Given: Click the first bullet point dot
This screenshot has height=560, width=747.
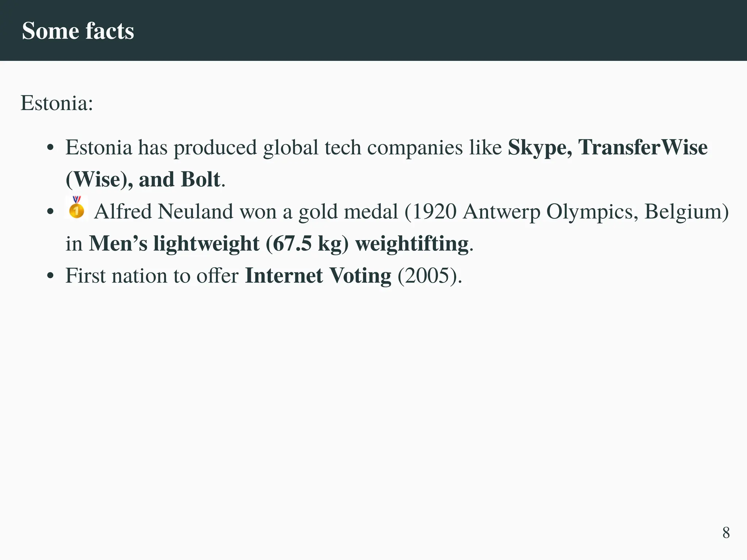Looking at the screenshot, I should pyautogui.click(x=51, y=148).
